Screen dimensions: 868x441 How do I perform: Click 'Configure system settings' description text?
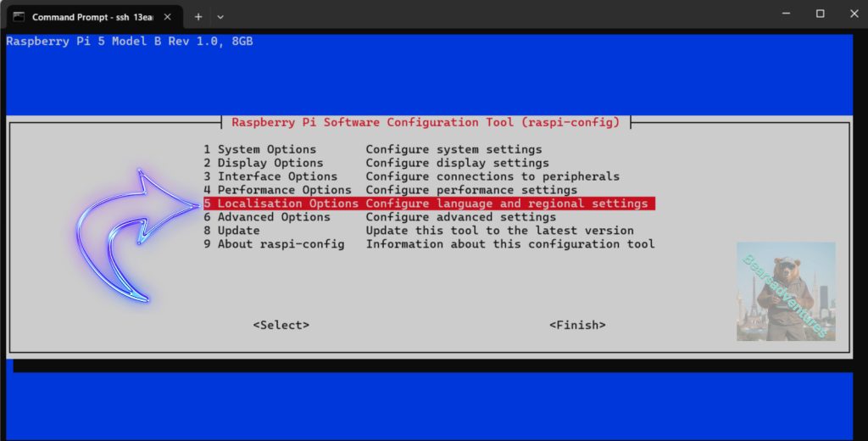pos(454,149)
